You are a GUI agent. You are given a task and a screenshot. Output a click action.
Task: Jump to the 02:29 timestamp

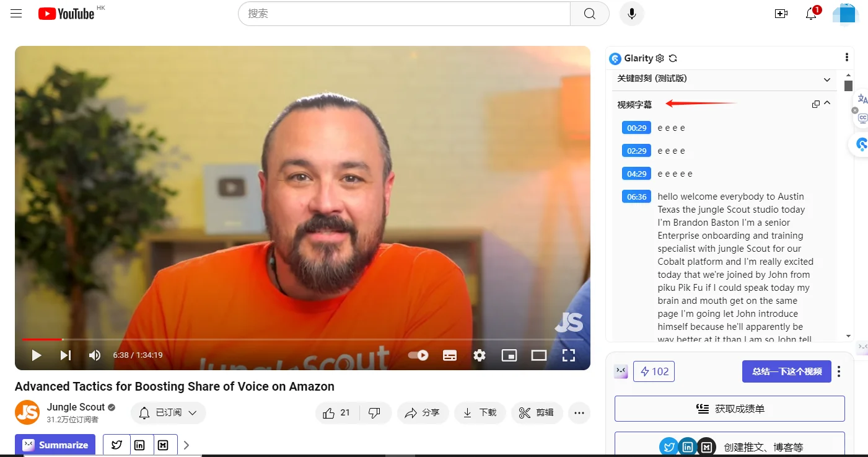(x=636, y=151)
